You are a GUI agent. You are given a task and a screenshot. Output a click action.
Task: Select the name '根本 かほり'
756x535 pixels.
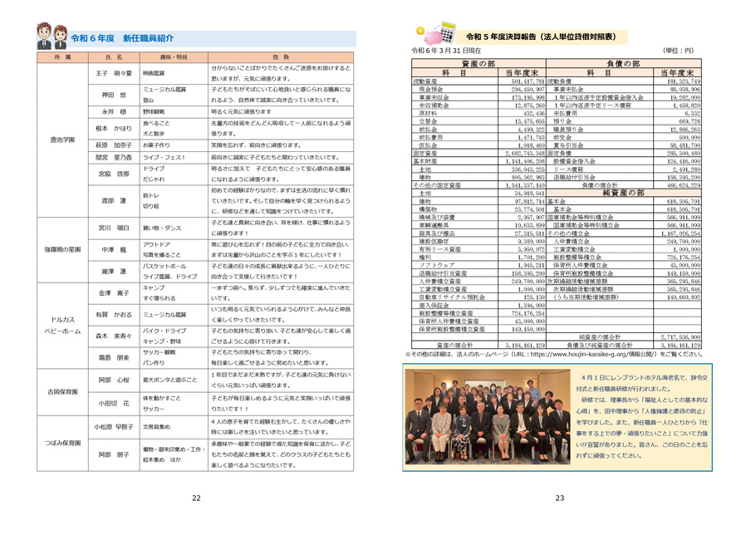pos(114,128)
